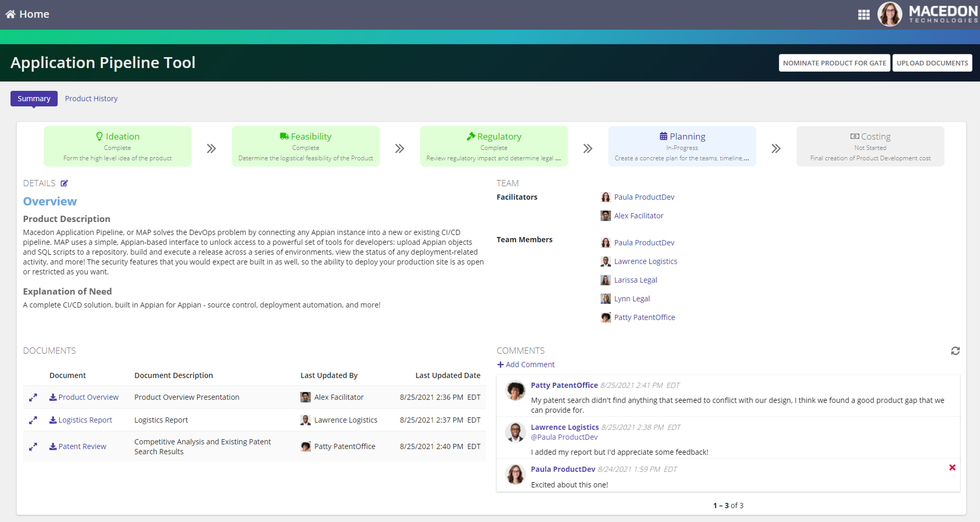The image size is (980, 522).
Task: Click Patty PatentOffice's comment avatar
Action: (515, 390)
